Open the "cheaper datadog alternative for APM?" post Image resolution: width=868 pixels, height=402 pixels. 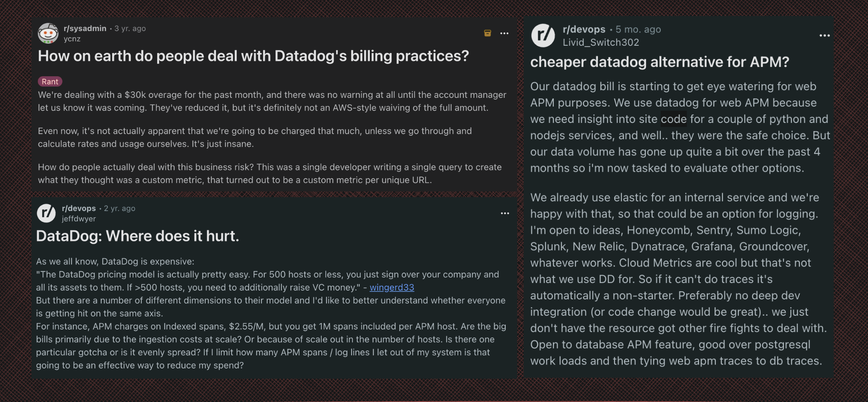pyautogui.click(x=659, y=62)
